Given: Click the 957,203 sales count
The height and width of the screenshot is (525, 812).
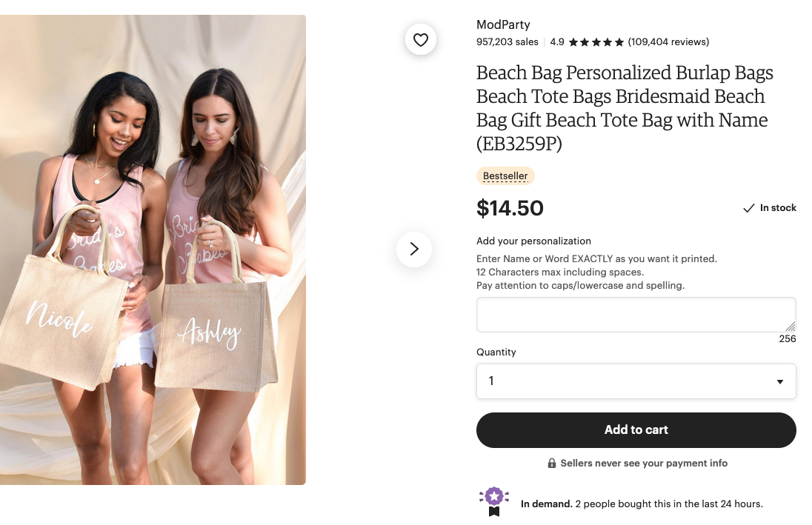Looking at the screenshot, I should (x=507, y=42).
